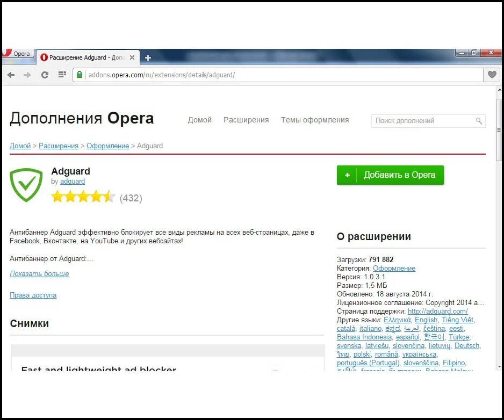Click the search magnifier icon
This screenshot has height=420, width=504.
coord(479,121)
